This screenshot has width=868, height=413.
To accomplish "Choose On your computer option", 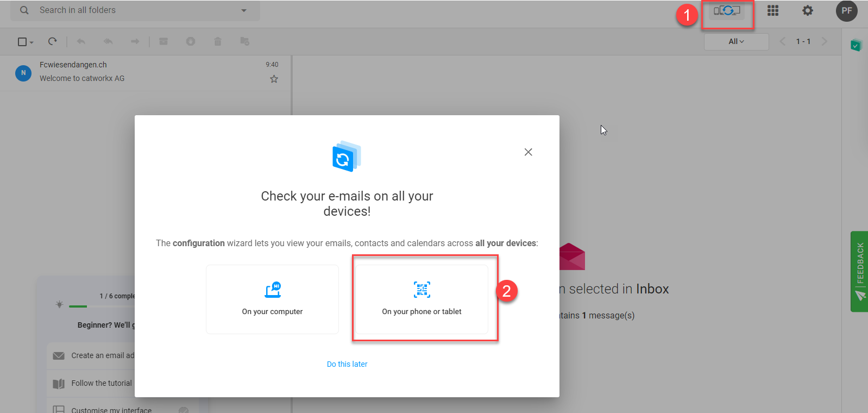I will [x=272, y=299].
